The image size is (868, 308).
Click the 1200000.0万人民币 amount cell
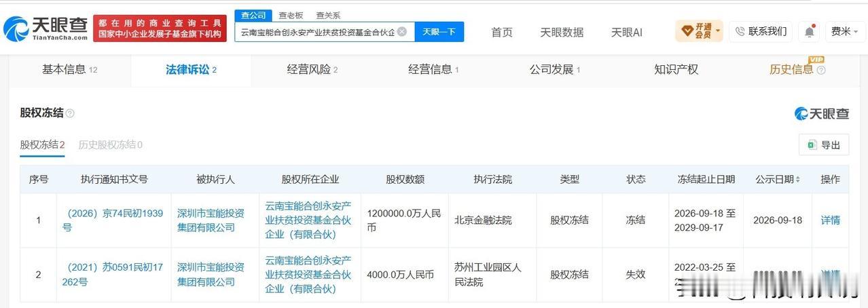click(404, 220)
